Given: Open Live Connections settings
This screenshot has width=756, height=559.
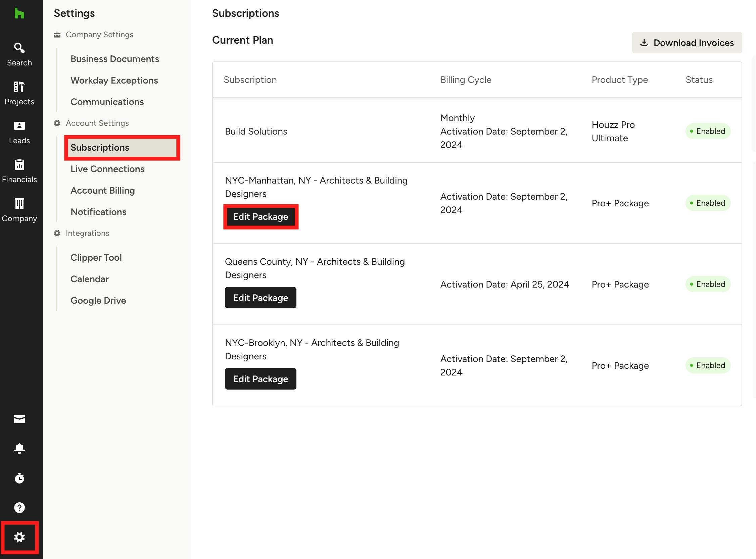Looking at the screenshot, I should coord(107,169).
